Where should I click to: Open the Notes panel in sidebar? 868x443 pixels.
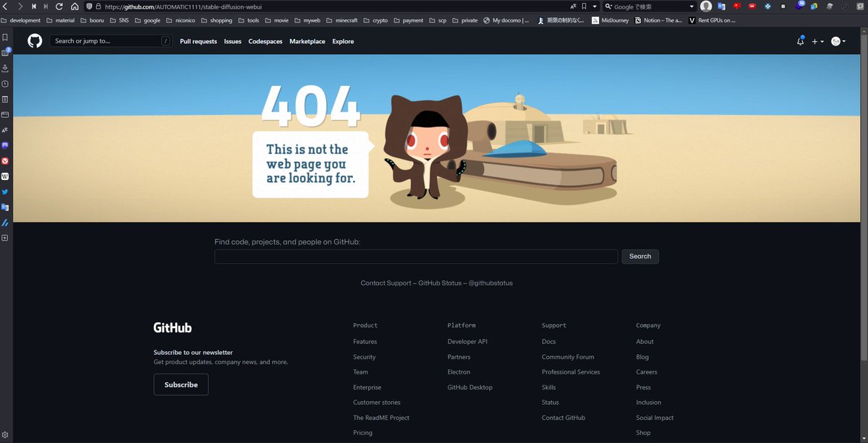click(5, 99)
